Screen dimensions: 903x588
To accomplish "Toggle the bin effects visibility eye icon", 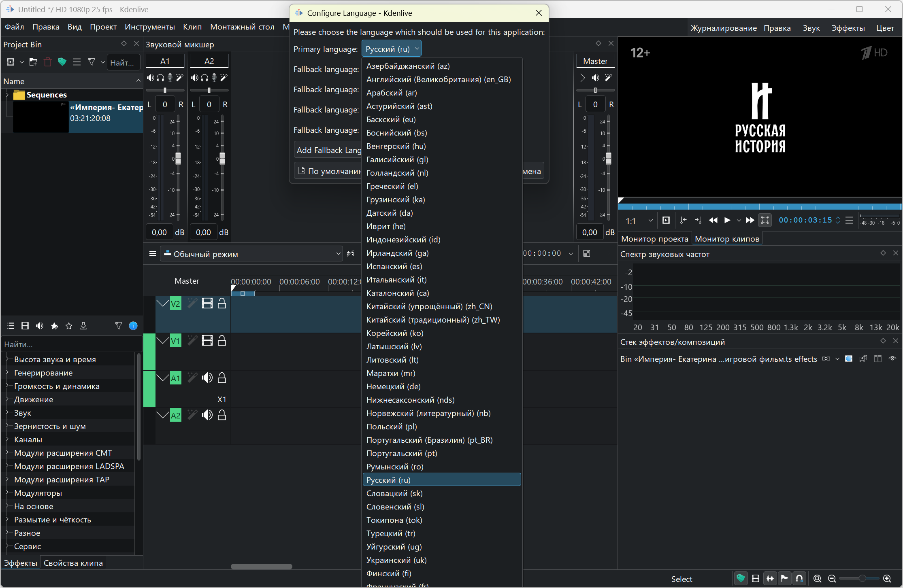I will [892, 359].
